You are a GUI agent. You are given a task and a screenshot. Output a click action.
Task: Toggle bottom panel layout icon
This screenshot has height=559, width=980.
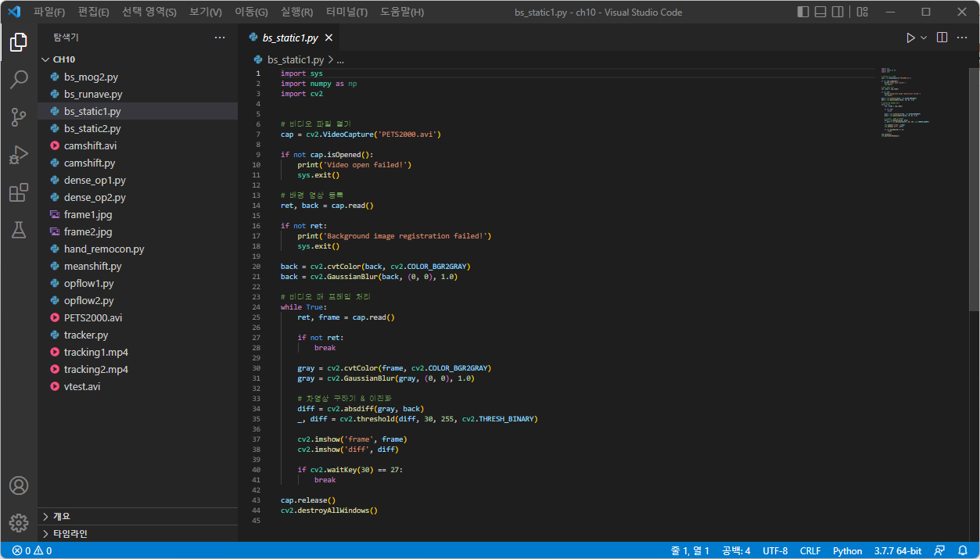820,13
